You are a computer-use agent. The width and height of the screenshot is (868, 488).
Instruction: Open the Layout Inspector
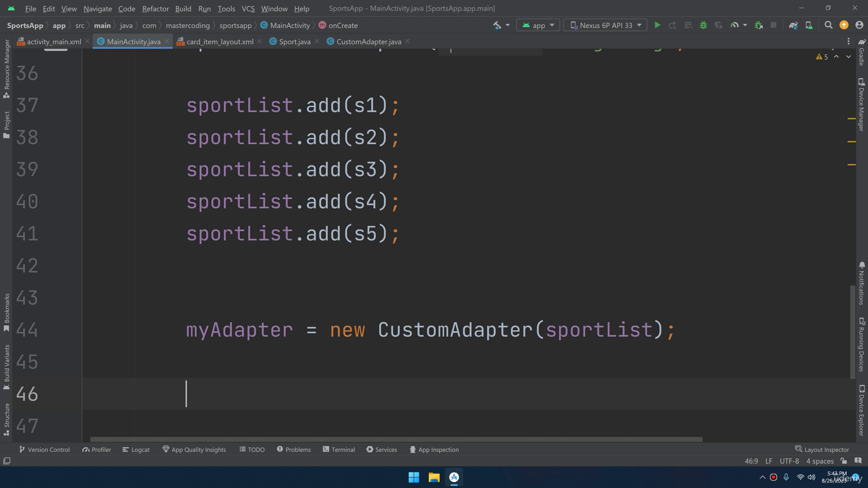tap(822, 450)
